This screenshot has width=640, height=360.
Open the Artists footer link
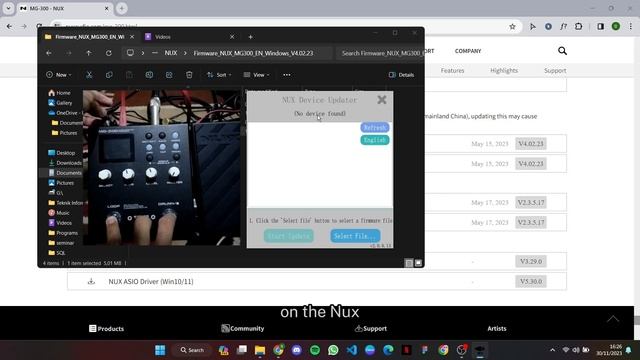click(497, 328)
